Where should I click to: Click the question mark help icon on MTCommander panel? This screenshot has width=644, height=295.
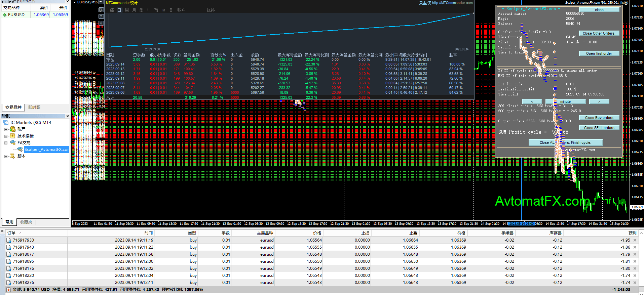(x=101, y=16)
